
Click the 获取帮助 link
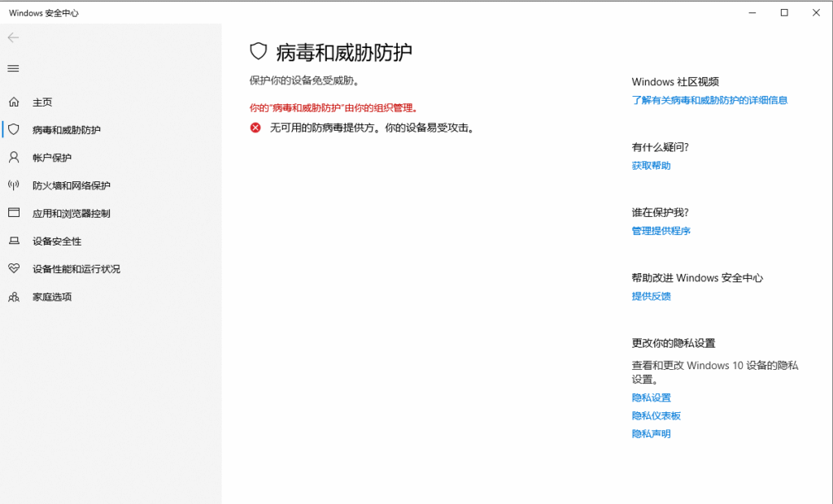click(652, 165)
